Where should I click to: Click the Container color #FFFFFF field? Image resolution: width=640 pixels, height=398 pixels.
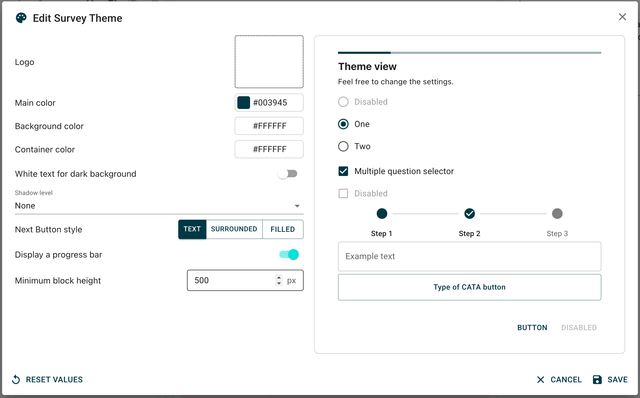coord(269,149)
